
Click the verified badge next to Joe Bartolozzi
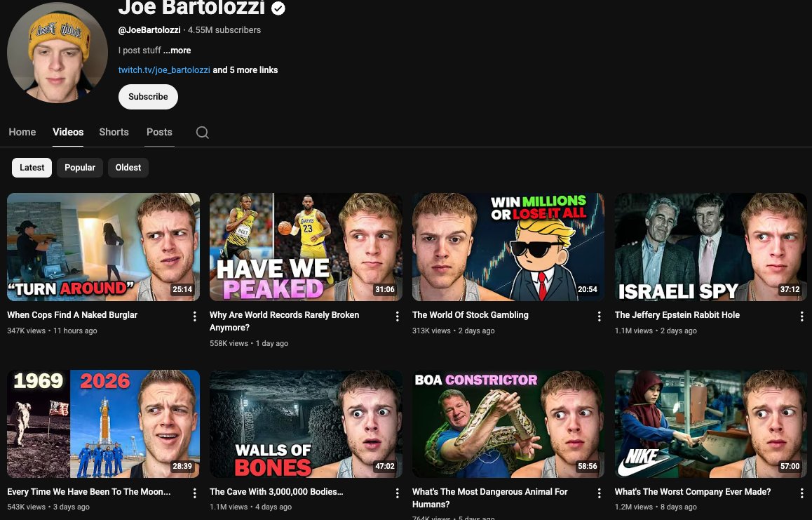tap(278, 8)
